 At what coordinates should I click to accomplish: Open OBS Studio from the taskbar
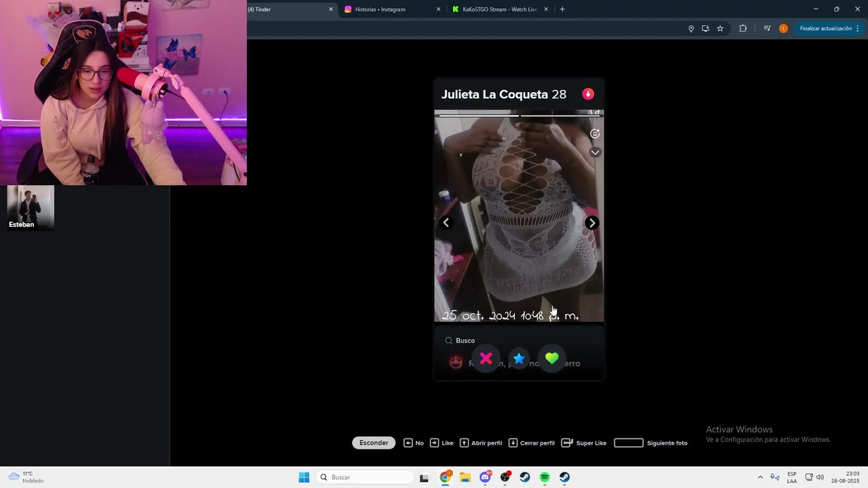tap(505, 477)
